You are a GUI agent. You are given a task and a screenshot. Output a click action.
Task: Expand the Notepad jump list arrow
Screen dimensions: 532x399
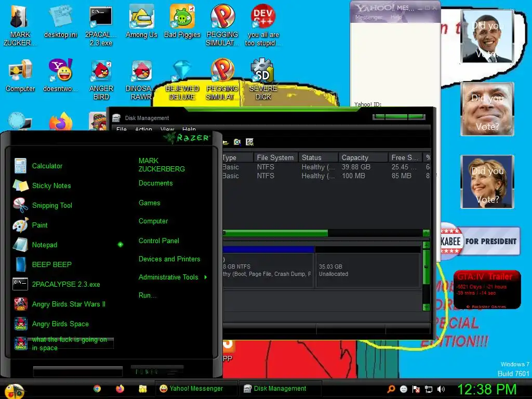point(121,245)
